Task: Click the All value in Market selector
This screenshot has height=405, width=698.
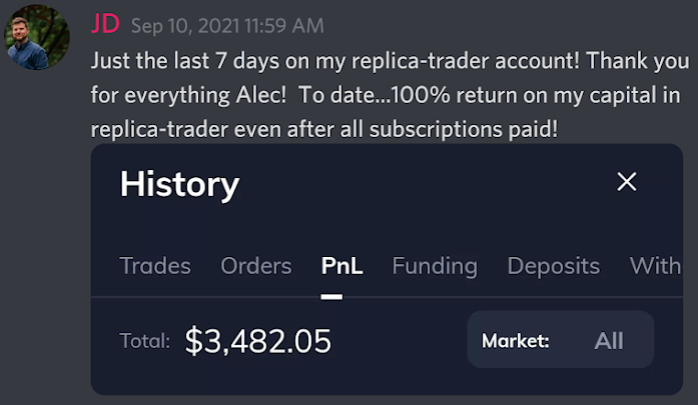Action: 609,341
